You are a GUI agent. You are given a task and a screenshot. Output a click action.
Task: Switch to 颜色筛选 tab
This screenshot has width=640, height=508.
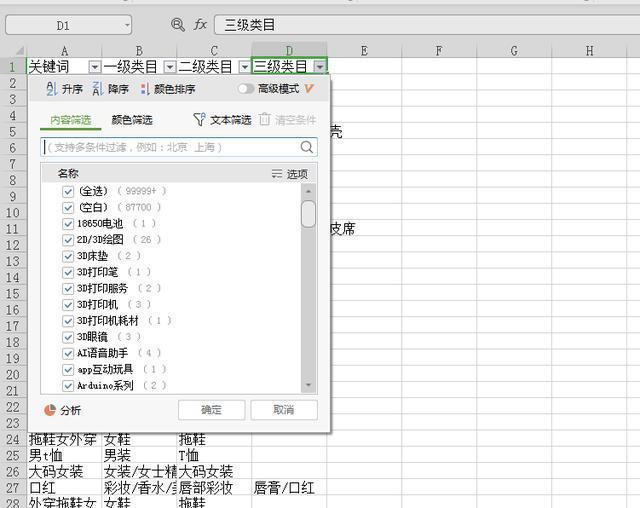pyautogui.click(x=132, y=120)
